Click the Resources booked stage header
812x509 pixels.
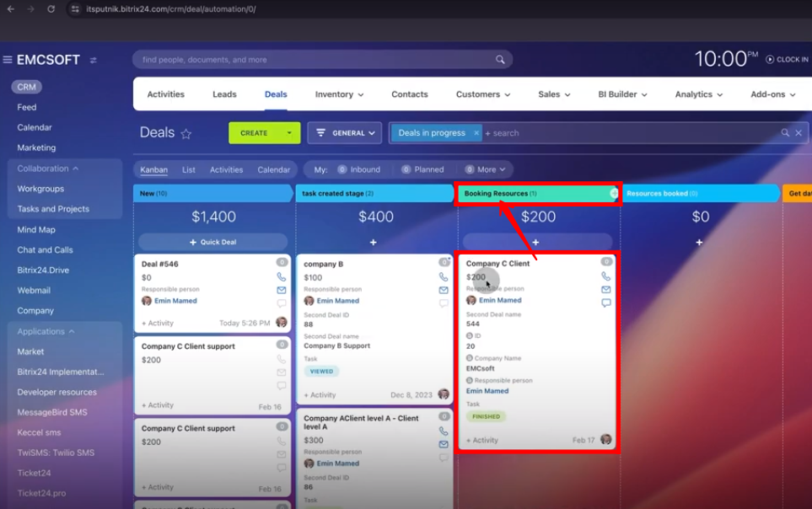pyautogui.click(x=700, y=193)
